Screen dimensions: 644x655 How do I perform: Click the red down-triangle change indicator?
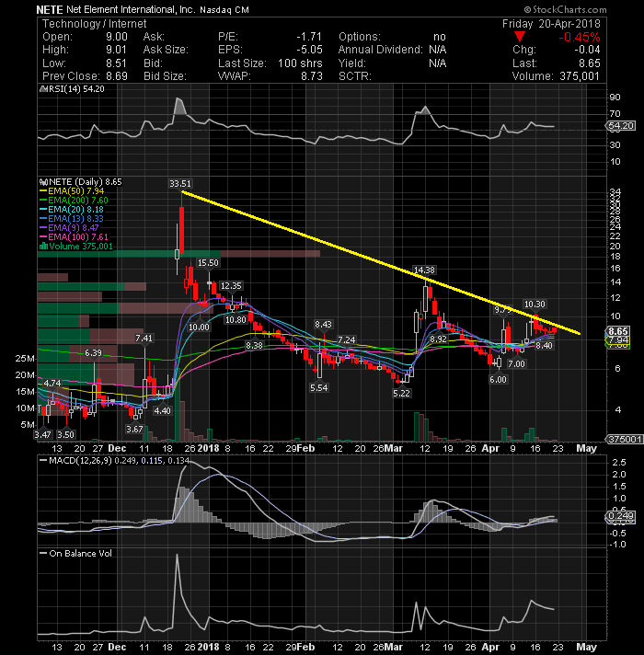coord(520,37)
